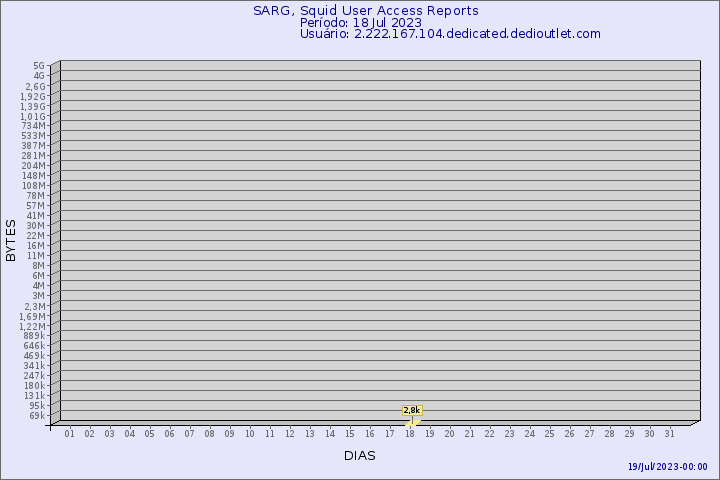Click the 4G y-axis label
The height and width of the screenshot is (480, 720).
(39, 76)
